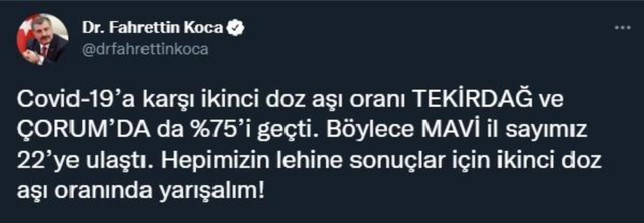Click the word sayımız in the tweet
Viewport: 644px width, 223px height.
tap(546, 130)
